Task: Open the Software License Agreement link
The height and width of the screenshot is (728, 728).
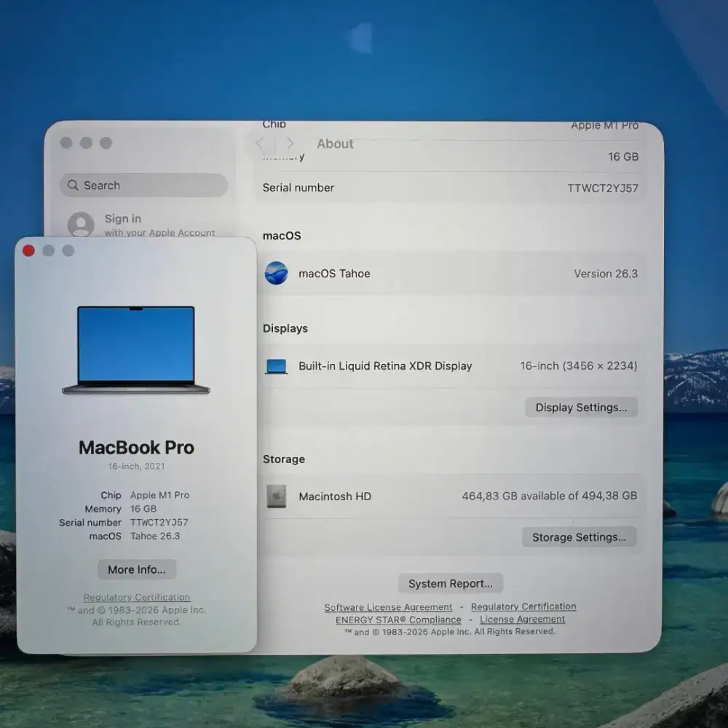Action: point(388,607)
